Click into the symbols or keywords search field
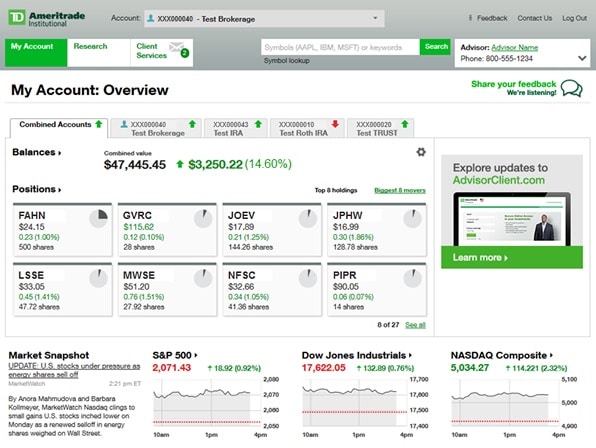 [340, 47]
